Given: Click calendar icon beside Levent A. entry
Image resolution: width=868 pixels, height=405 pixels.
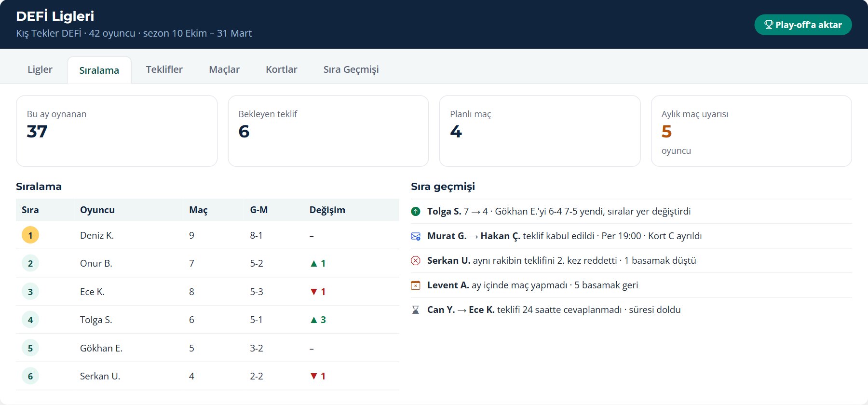Looking at the screenshot, I should click(416, 285).
